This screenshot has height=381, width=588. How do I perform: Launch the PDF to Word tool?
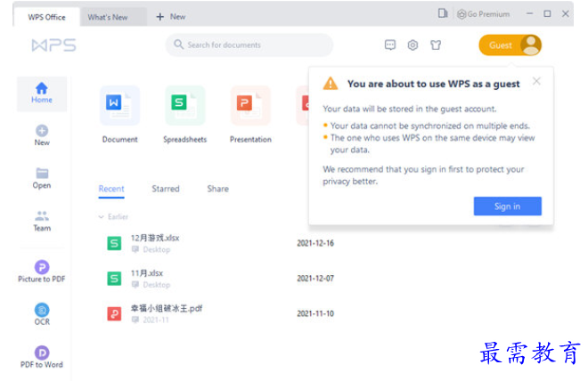[x=42, y=357]
